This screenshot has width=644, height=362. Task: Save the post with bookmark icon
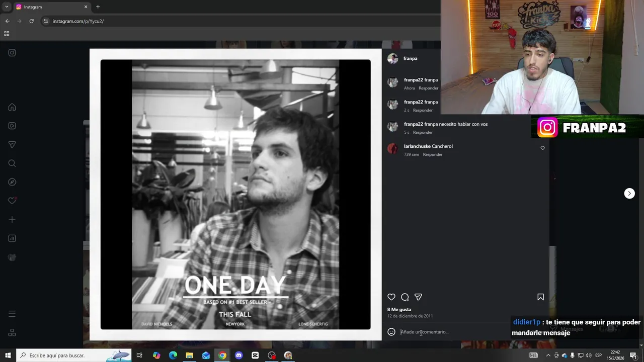540,297
